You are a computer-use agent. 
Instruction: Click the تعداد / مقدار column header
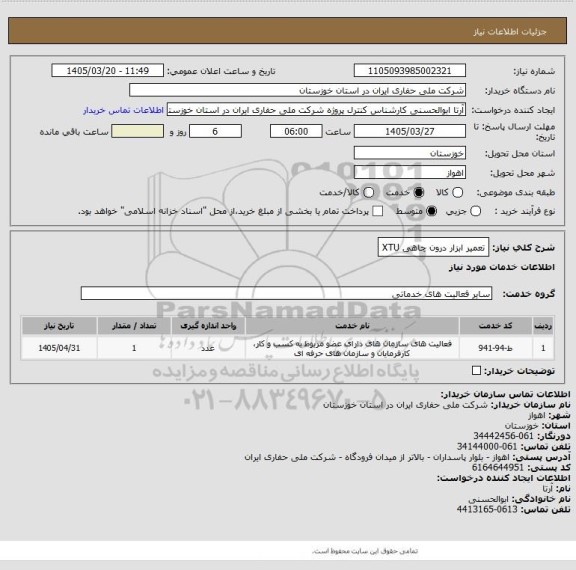tap(134, 325)
